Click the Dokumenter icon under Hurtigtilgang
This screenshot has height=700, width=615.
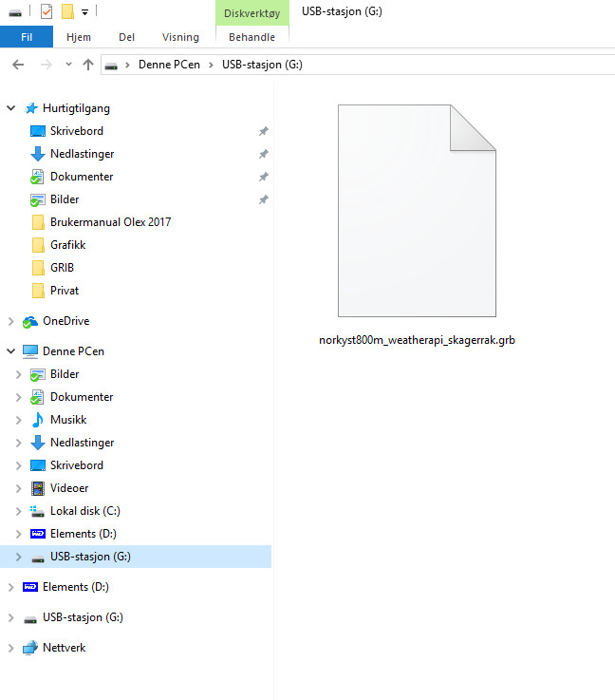pyautogui.click(x=37, y=177)
